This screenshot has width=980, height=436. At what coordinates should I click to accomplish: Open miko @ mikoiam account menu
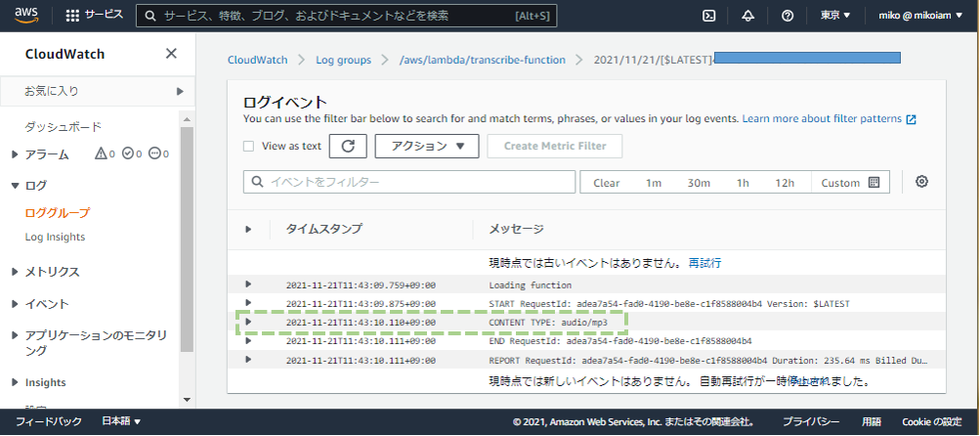[x=920, y=16]
